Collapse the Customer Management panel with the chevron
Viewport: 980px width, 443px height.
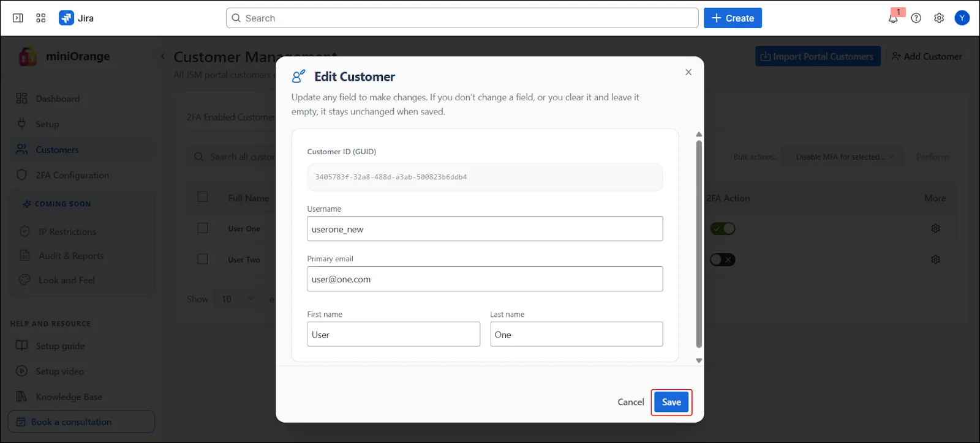click(162, 56)
